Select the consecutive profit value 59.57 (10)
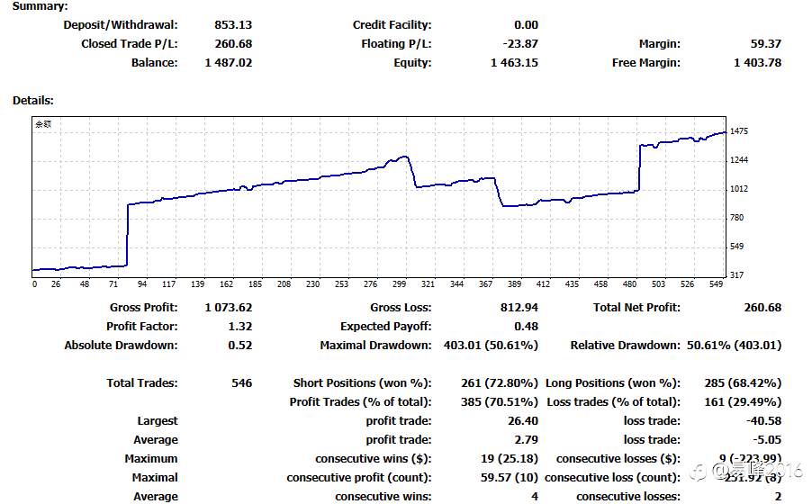The image size is (812, 504). [x=509, y=478]
